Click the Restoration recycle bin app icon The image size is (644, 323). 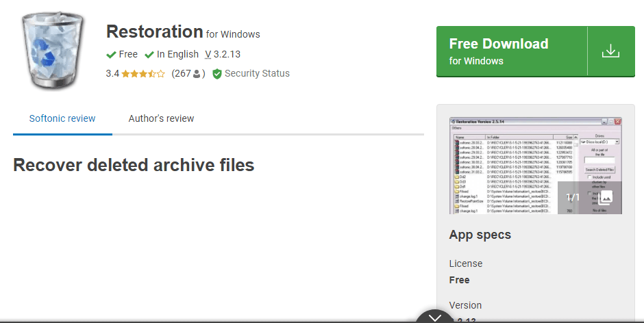coord(53,51)
